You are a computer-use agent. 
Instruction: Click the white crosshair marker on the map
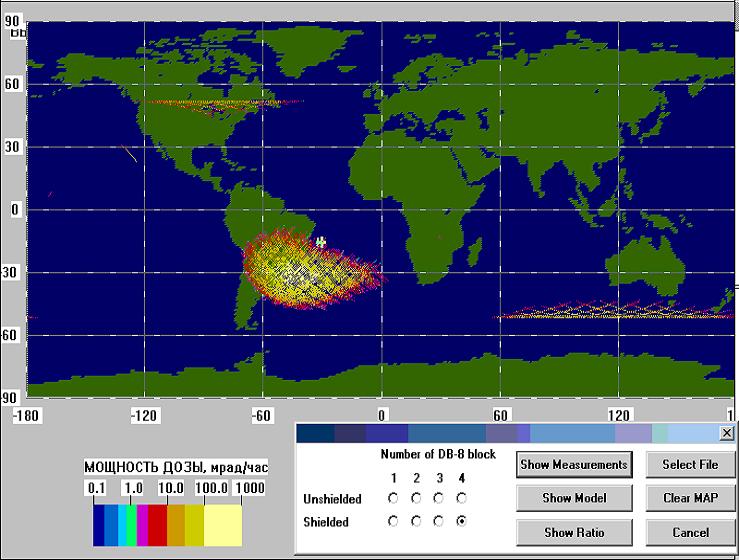point(321,242)
